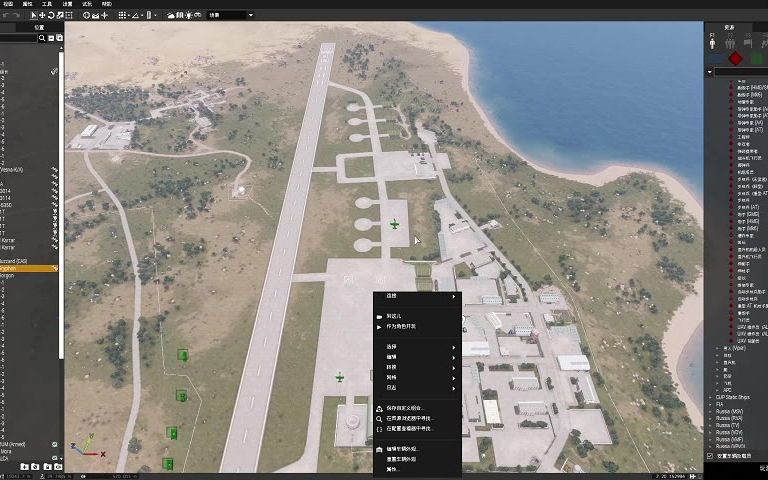Viewport: 768px width, 480px height.
Task: Click the undo arrow in the toolbar
Action: (x=5, y=15)
